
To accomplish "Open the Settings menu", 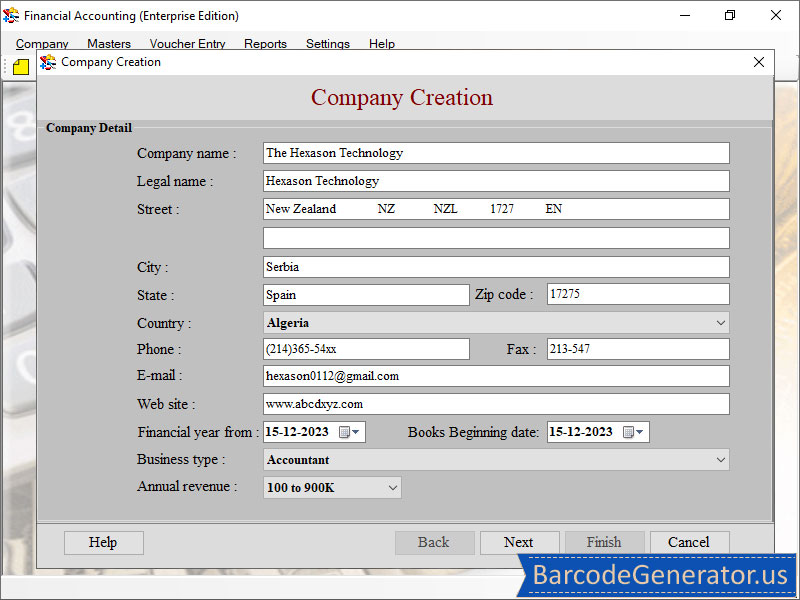I will point(327,44).
